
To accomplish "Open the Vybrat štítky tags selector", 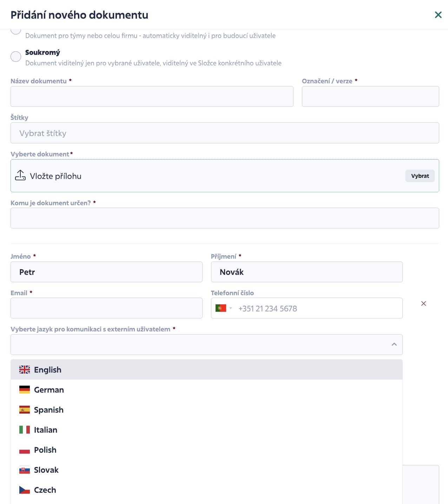I will coord(225,133).
